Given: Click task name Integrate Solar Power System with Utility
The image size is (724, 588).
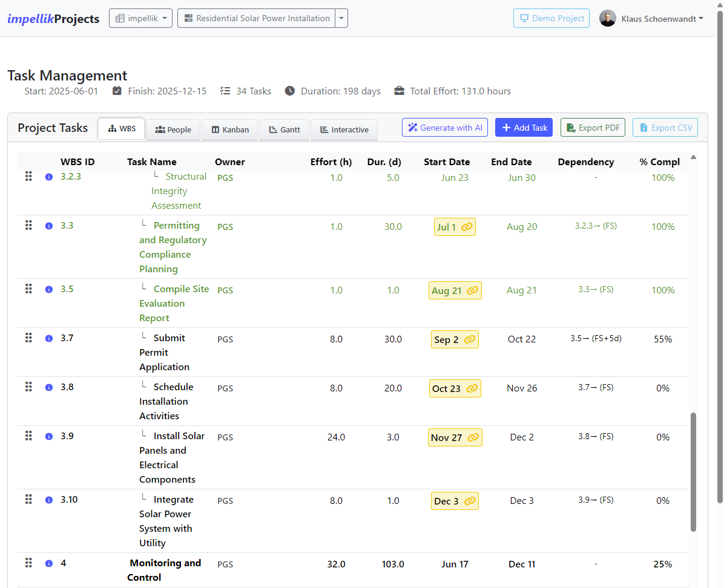Looking at the screenshot, I should [166, 521].
